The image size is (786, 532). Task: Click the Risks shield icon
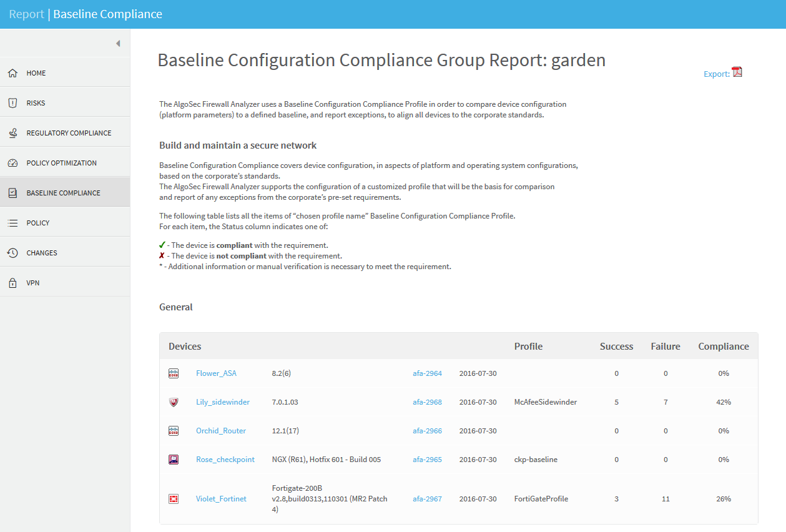click(x=12, y=103)
